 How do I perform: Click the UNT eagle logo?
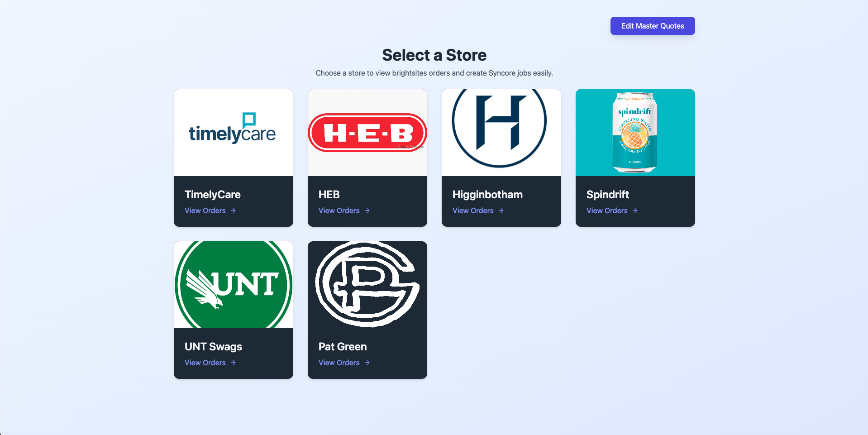pyautogui.click(x=233, y=284)
